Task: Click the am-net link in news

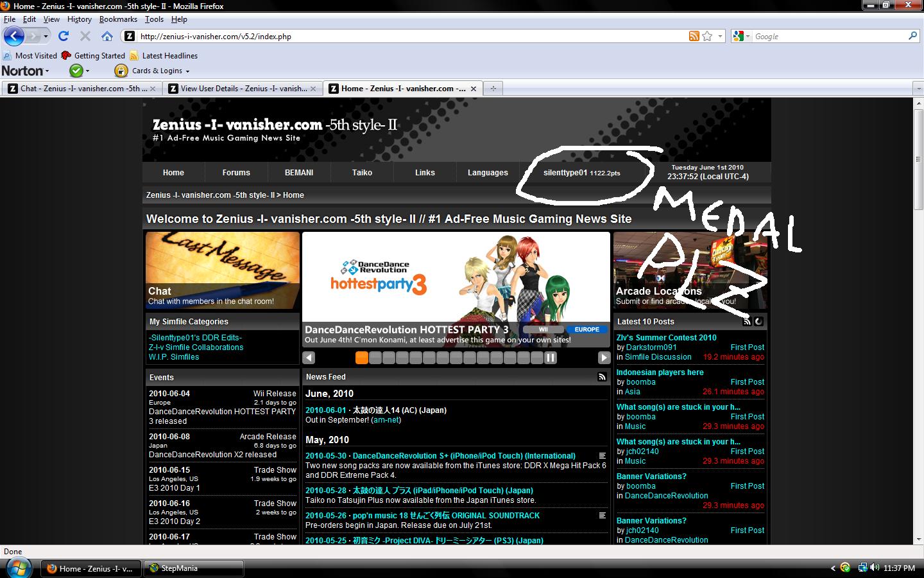Action: coord(386,420)
